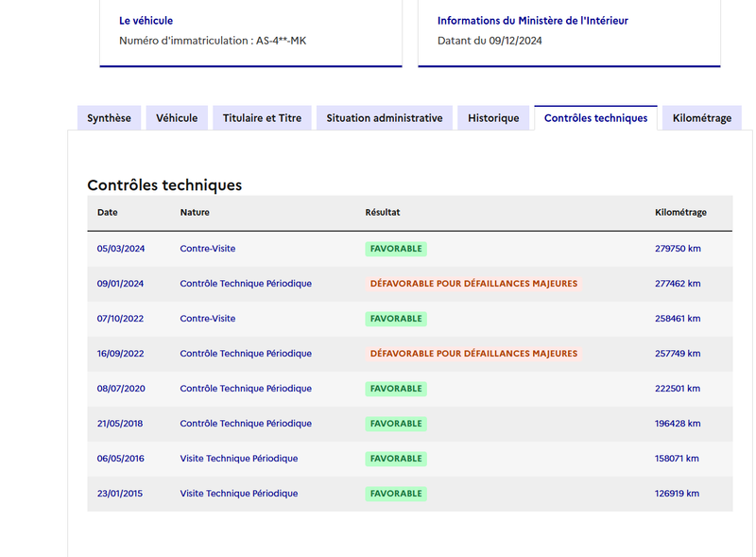The width and height of the screenshot is (756, 557).
Task: Click Contrôle Technique Périodique in 21/05/2018 row
Action: click(x=246, y=424)
